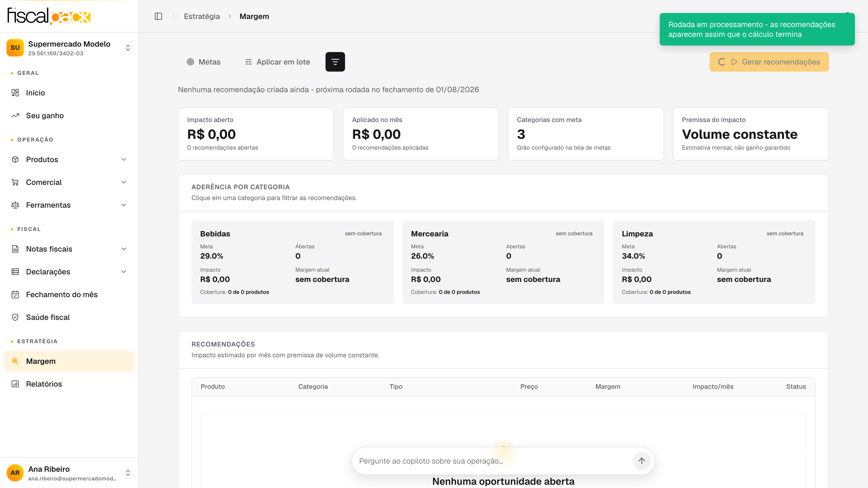Click the play icon in Gerar recomendações

[734, 62]
